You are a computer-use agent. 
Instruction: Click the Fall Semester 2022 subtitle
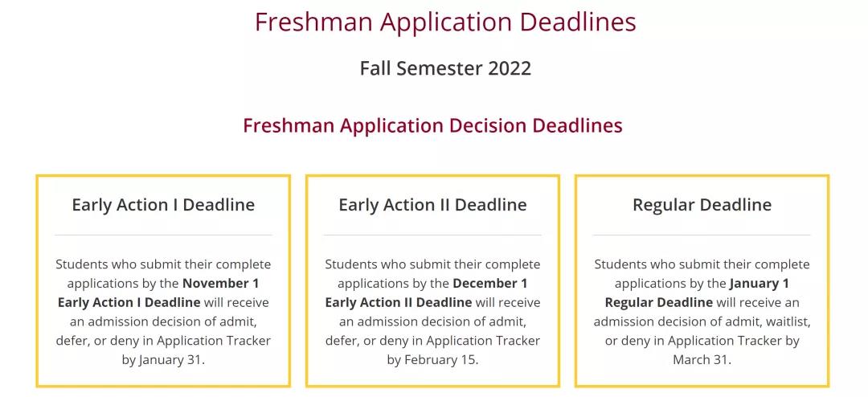point(445,68)
